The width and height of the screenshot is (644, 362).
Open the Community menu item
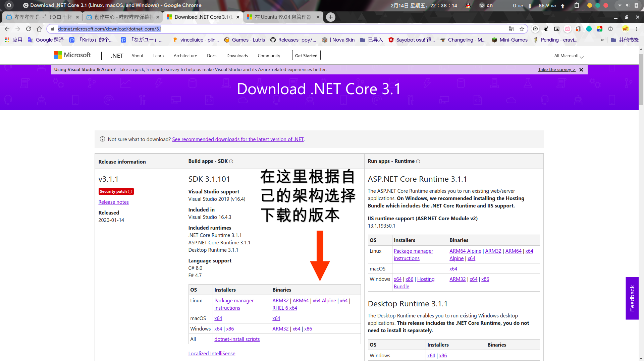point(269,56)
